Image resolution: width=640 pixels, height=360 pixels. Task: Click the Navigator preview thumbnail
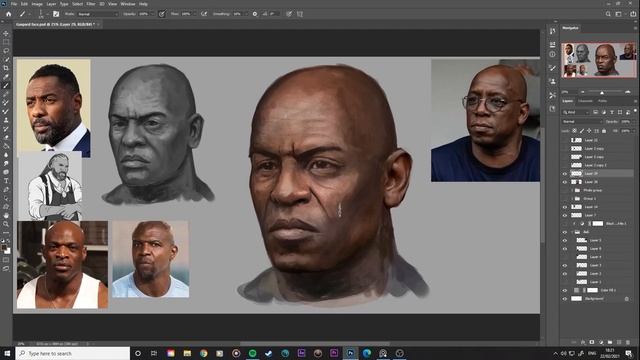[598, 60]
